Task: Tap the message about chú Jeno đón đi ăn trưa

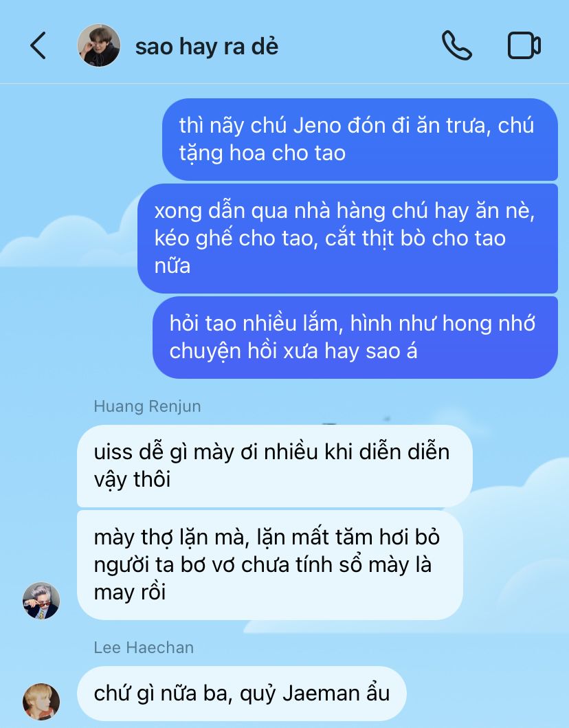Action: pos(359,140)
